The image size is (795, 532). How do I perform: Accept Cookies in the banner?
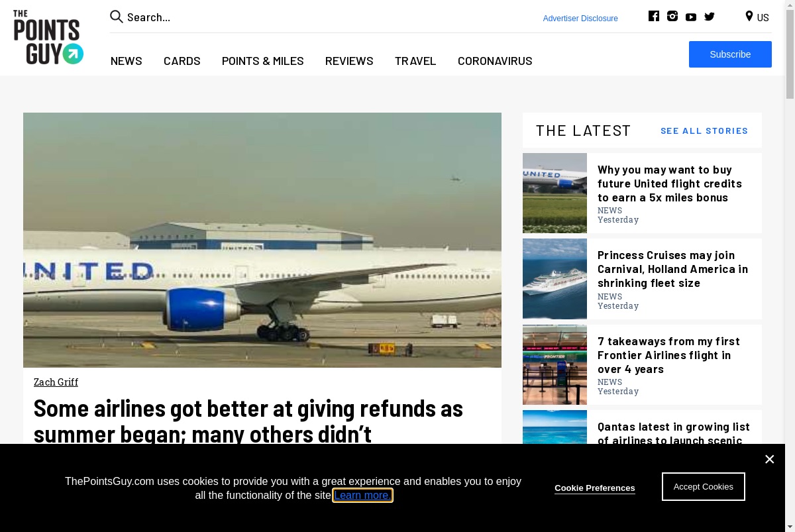tap(704, 486)
